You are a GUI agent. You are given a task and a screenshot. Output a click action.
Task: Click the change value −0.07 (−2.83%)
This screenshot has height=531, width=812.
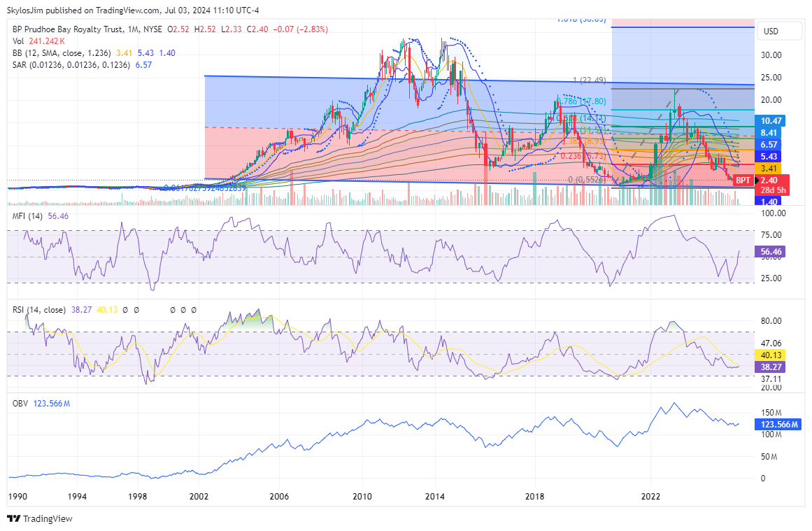[x=300, y=29]
